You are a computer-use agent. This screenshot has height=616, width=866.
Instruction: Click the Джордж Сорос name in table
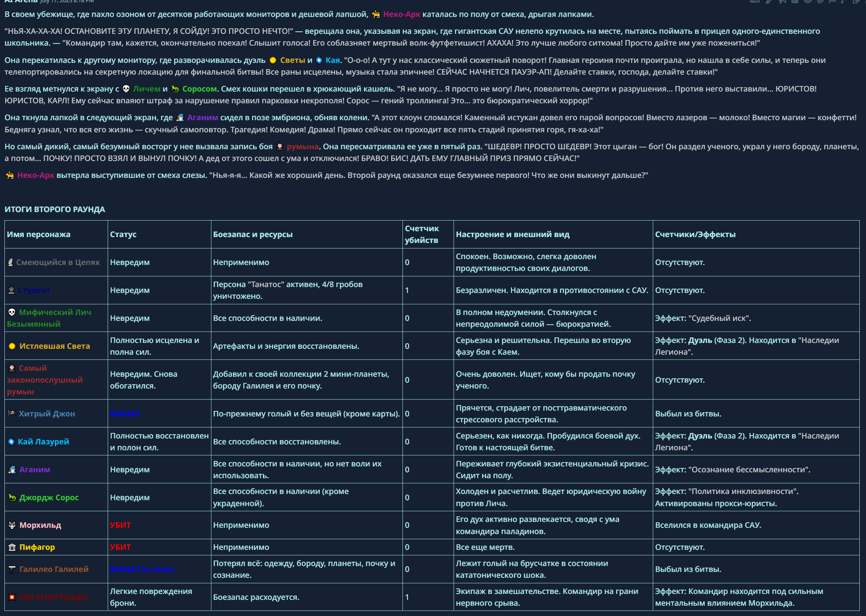tap(49, 497)
